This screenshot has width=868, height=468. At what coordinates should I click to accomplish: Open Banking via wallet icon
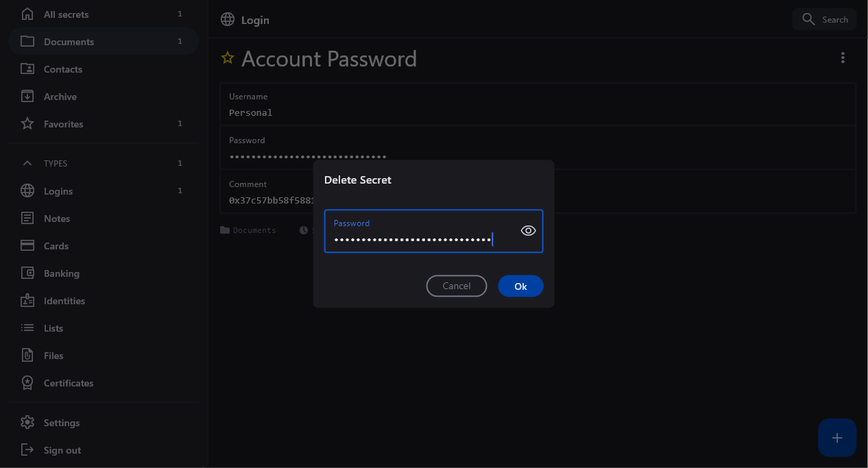pyautogui.click(x=27, y=273)
